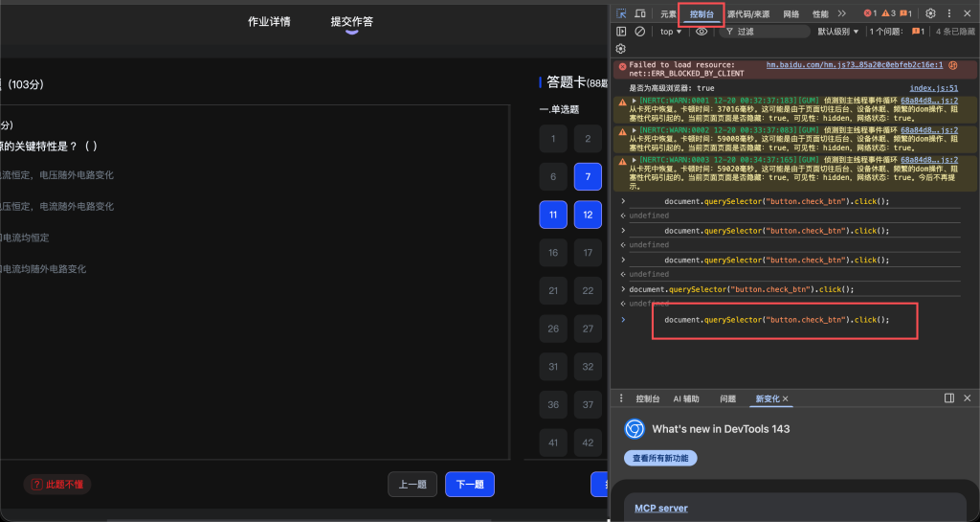Switch to the 控制台 DevTools tab
This screenshot has width=980, height=522.
coord(702,13)
